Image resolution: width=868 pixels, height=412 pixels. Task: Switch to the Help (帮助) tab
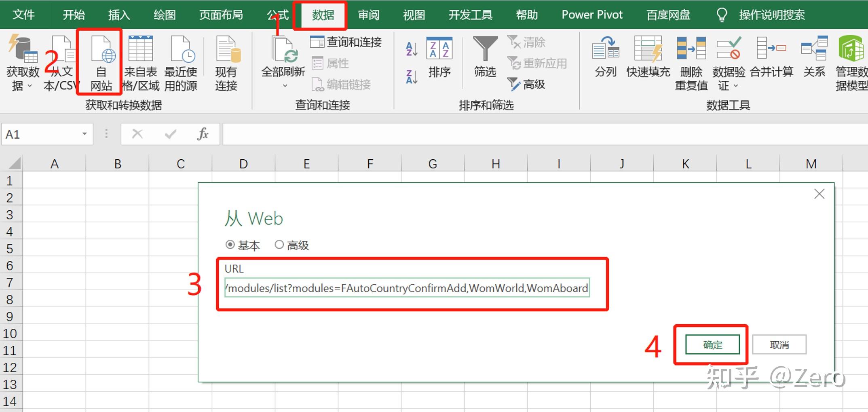527,15
